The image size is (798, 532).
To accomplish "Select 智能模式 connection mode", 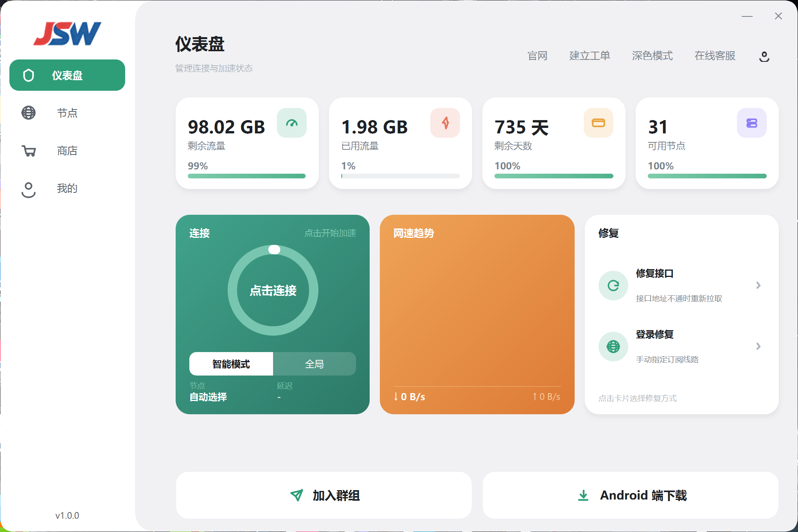I will pos(231,364).
